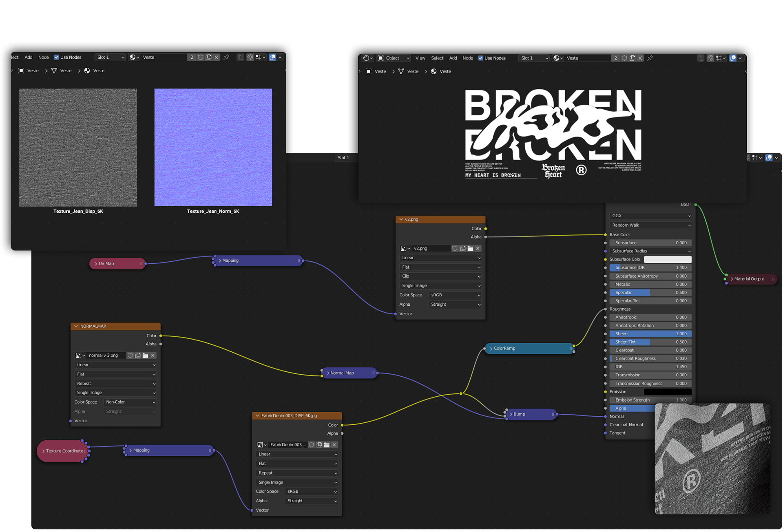Screen dimensions: 783x532
Task: Browse image icon in NORMALMAP node
Action: point(80,355)
